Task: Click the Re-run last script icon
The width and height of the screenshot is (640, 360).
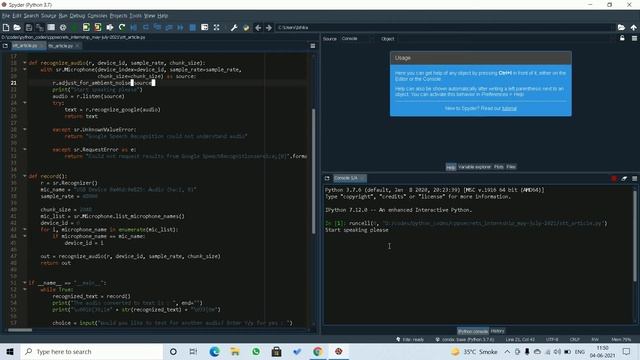Action: coord(122,27)
